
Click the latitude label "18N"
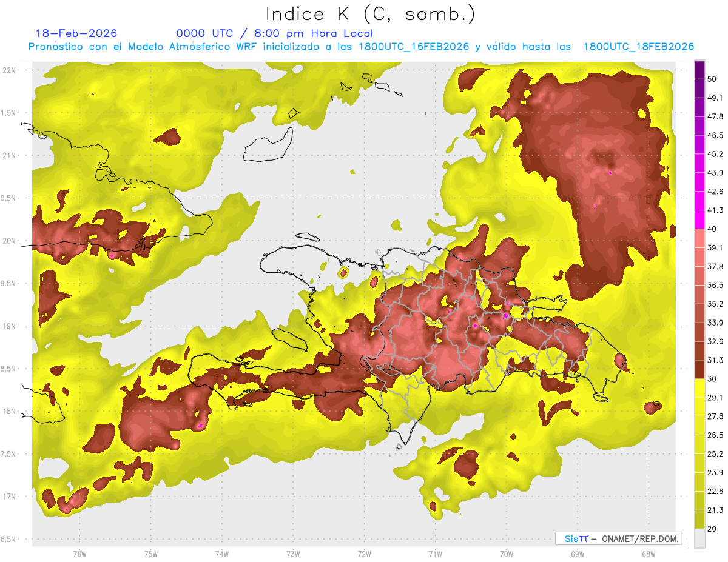[x=9, y=412]
